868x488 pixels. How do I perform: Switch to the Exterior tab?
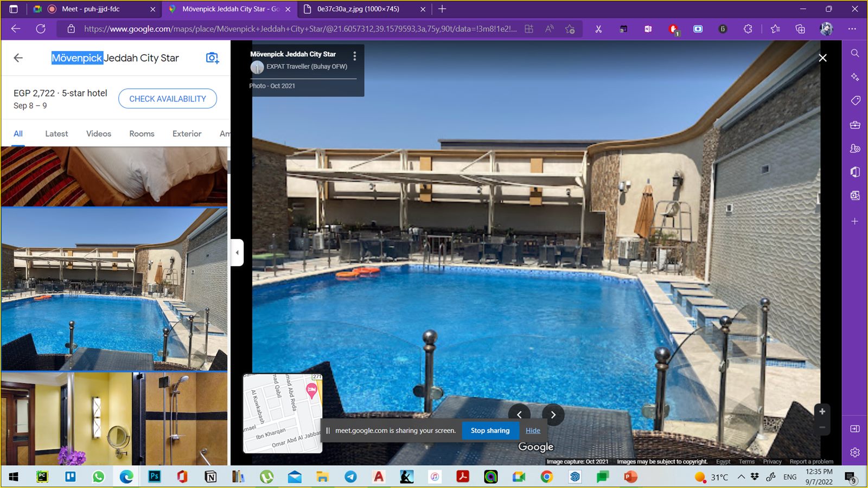[187, 134]
